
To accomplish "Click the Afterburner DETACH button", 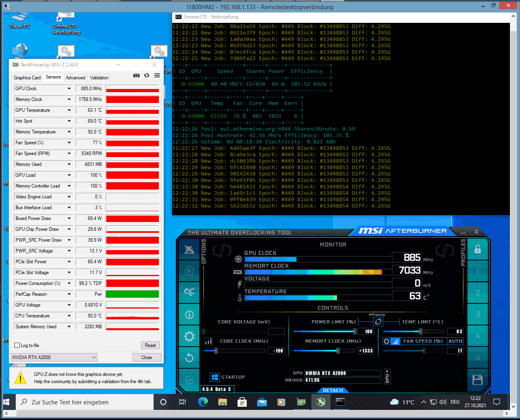I will click(x=333, y=390).
